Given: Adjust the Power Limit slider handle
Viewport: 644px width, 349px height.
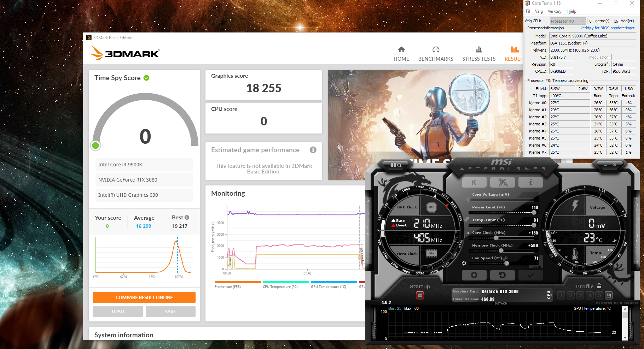Looking at the screenshot, I should [x=534, y=213].
